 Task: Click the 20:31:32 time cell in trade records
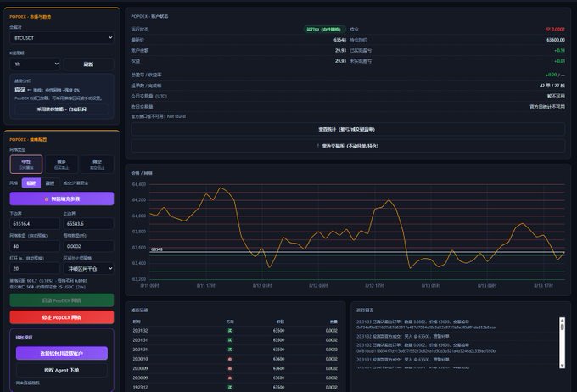[140, 331]
